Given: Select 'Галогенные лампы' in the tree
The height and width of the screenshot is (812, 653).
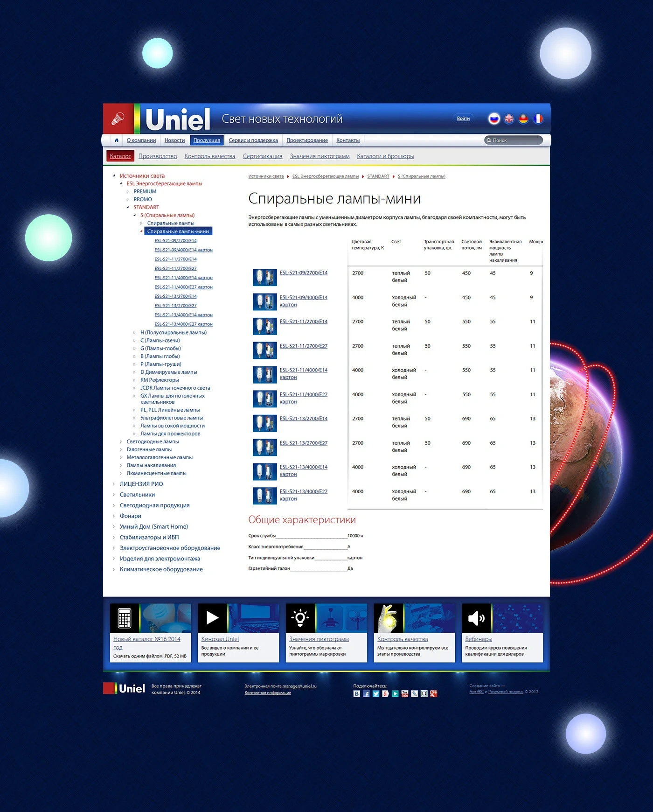Looking at the screenshot, I should (149, 450).
